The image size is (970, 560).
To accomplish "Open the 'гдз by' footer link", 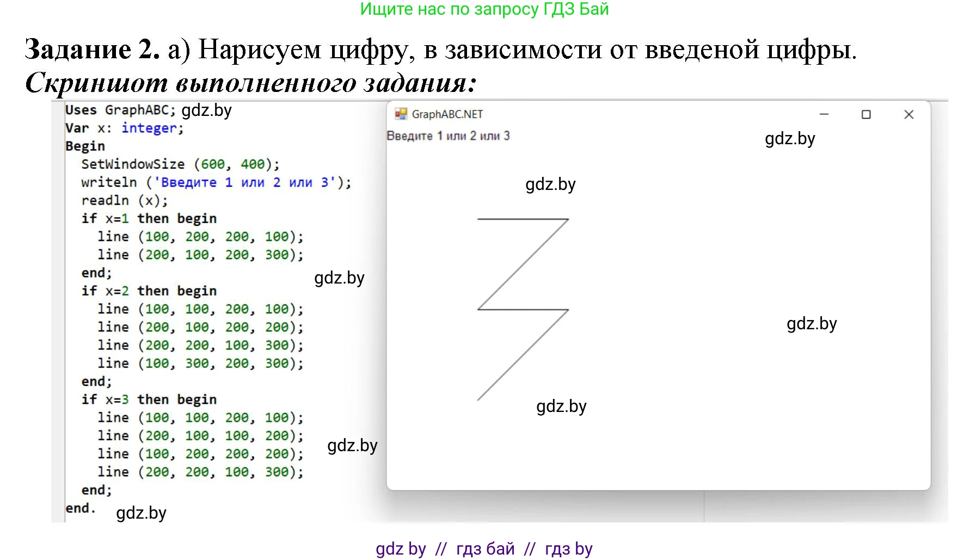I will (x=568, y=549).
